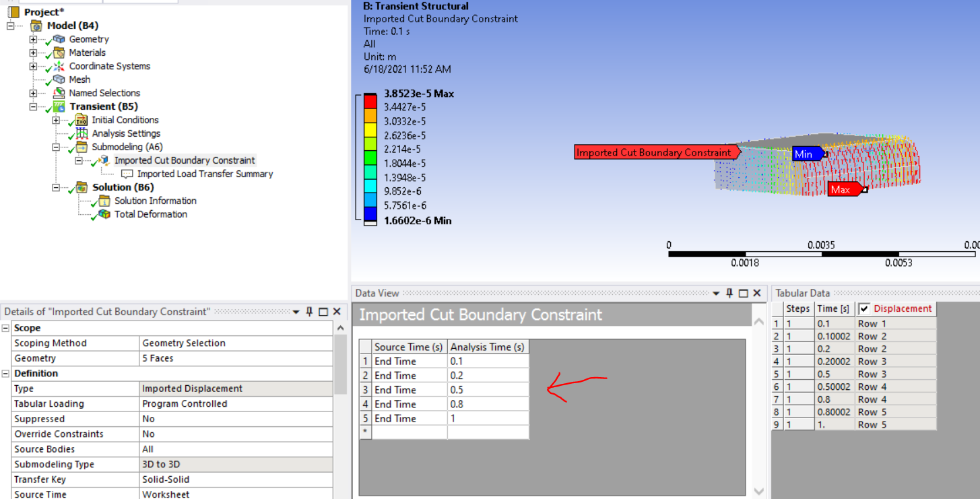
Task: Click the Analysis Time cell "0.5"
Action: point(488,390)
